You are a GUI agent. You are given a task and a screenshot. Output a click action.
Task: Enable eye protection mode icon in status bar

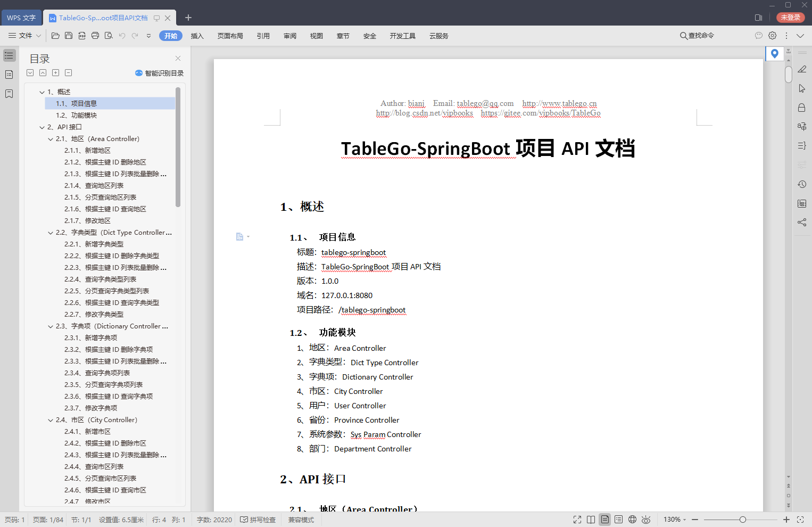pyautogui.click(x=646, y=520)
